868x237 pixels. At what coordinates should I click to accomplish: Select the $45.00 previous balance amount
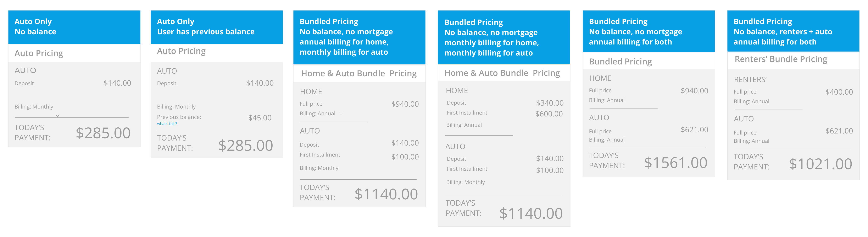(x=260, y=118)
